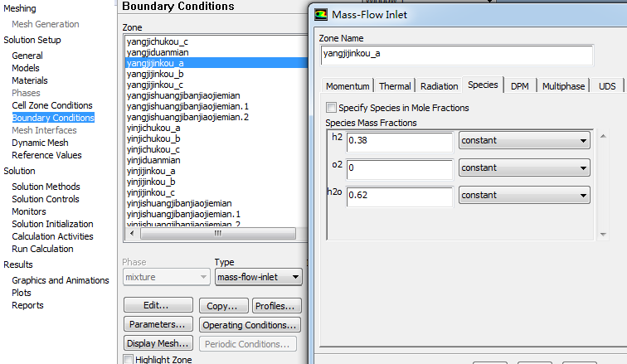Switch to the Thermal tab

395,86
